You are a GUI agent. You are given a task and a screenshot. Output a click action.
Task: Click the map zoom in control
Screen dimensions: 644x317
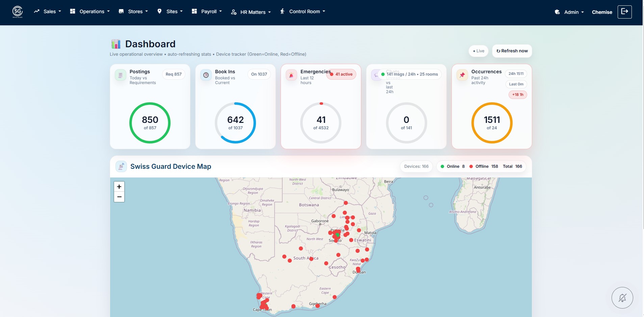(119, 186)
